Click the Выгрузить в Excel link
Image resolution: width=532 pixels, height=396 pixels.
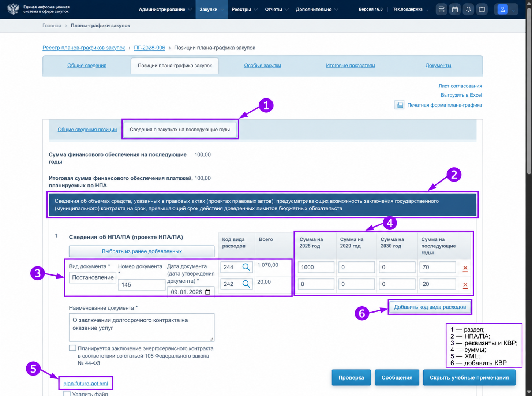[x=461, y=95]
